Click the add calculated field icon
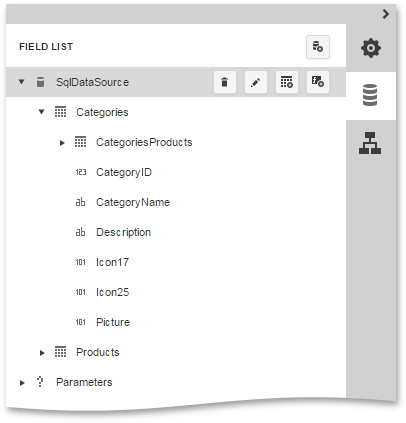The image size is (406, 423). [x=318, y=82]
